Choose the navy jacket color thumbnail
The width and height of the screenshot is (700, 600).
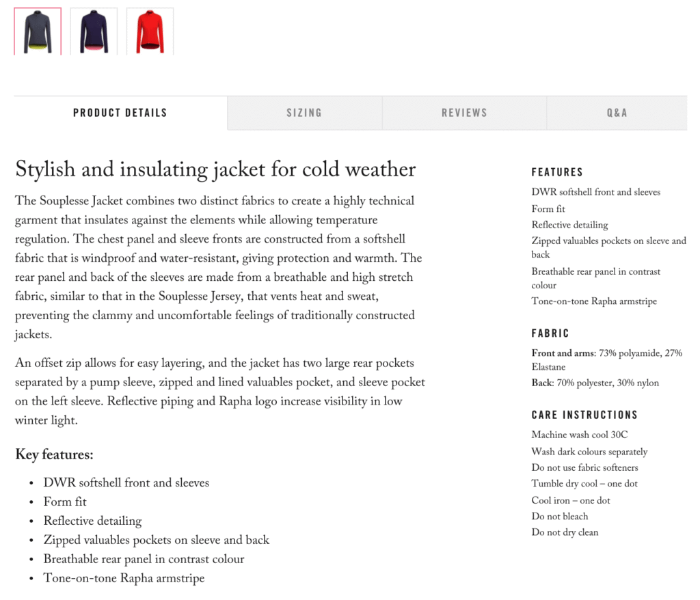(x=93, y=30)
